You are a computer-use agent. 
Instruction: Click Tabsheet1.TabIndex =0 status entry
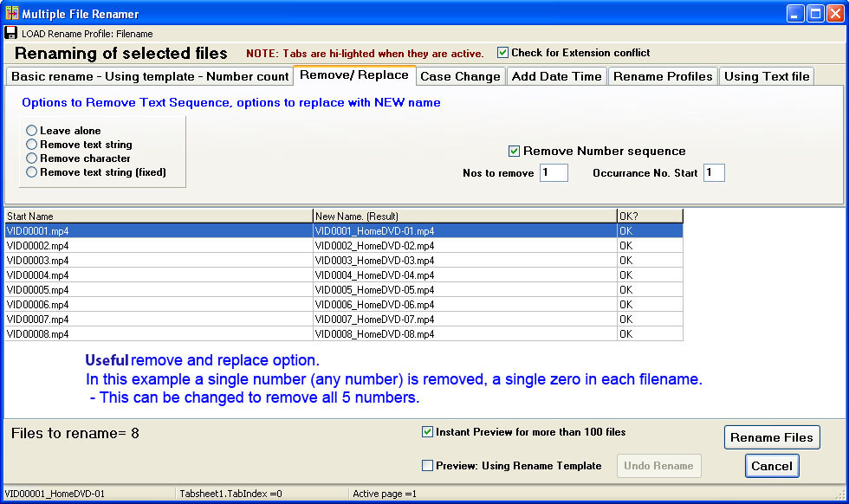(230, 494)
